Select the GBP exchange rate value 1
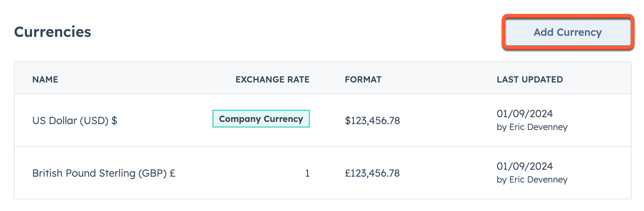This screenshot has width=644, height=211. 307,173
